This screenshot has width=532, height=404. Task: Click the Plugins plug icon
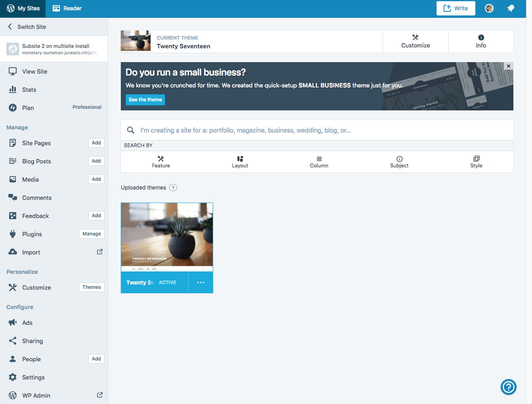tap(13, 234)
